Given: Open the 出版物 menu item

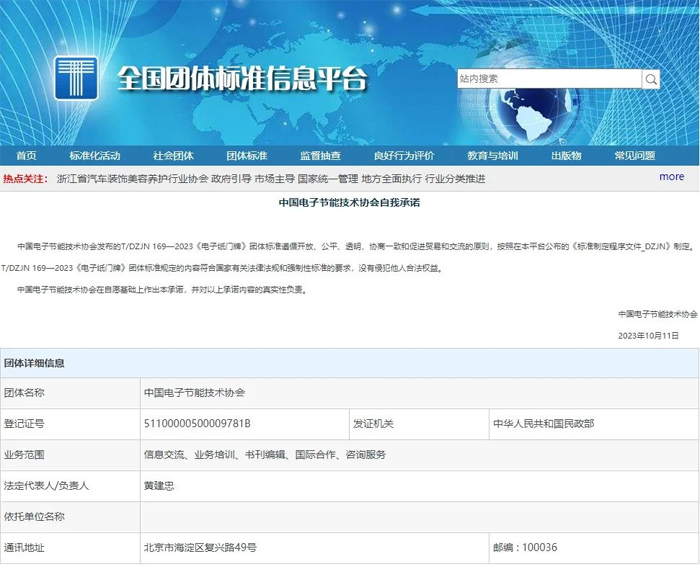Looking at the screenshot, I should (565, 156).
